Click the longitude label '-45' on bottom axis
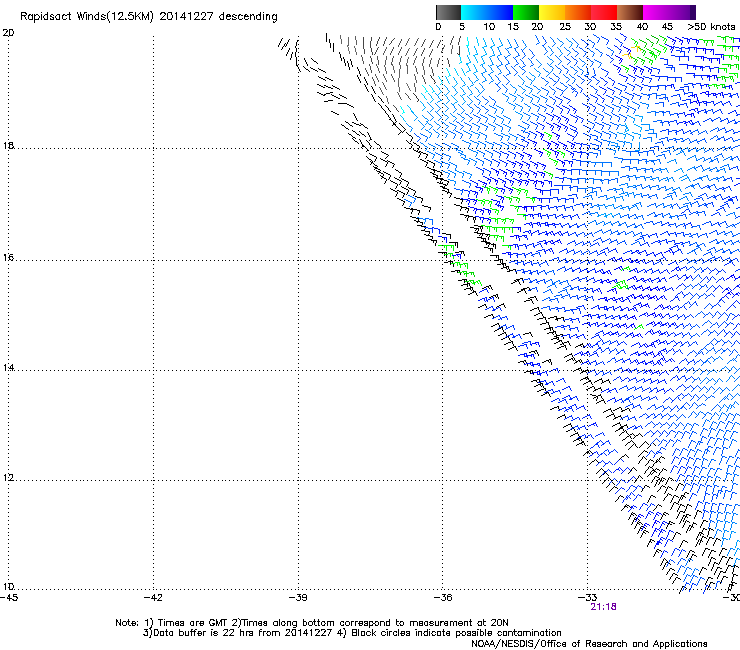This screenshot has width=740, height=650. (x=8, y=598)
